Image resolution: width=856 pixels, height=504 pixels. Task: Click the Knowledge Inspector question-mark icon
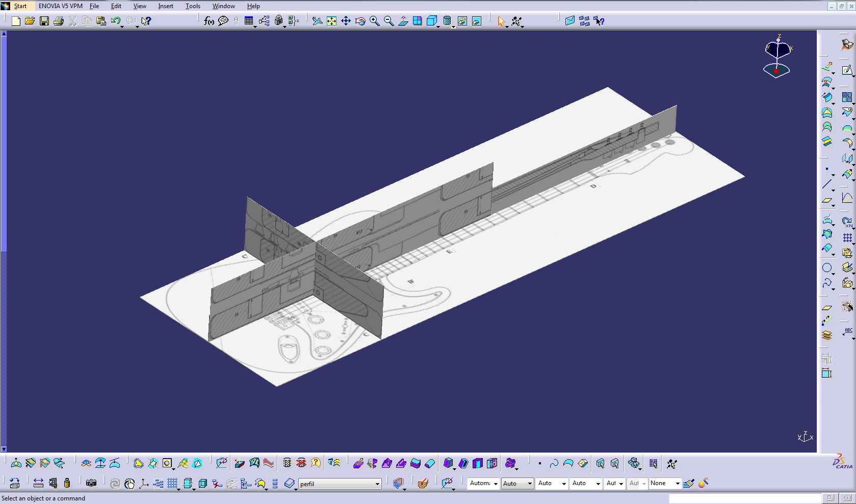coord(316,463)
